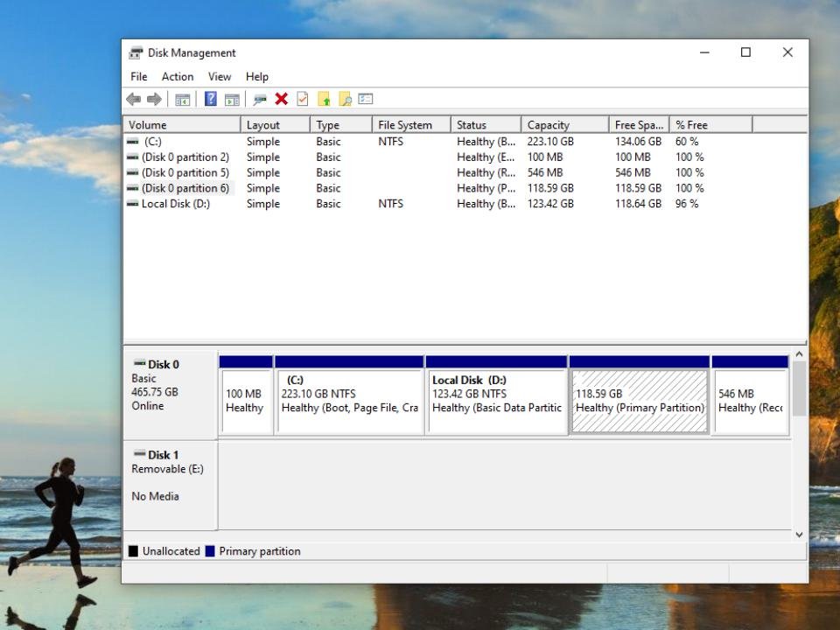Click the drive icon beside Disk 0 partition 5

[132, 173]
